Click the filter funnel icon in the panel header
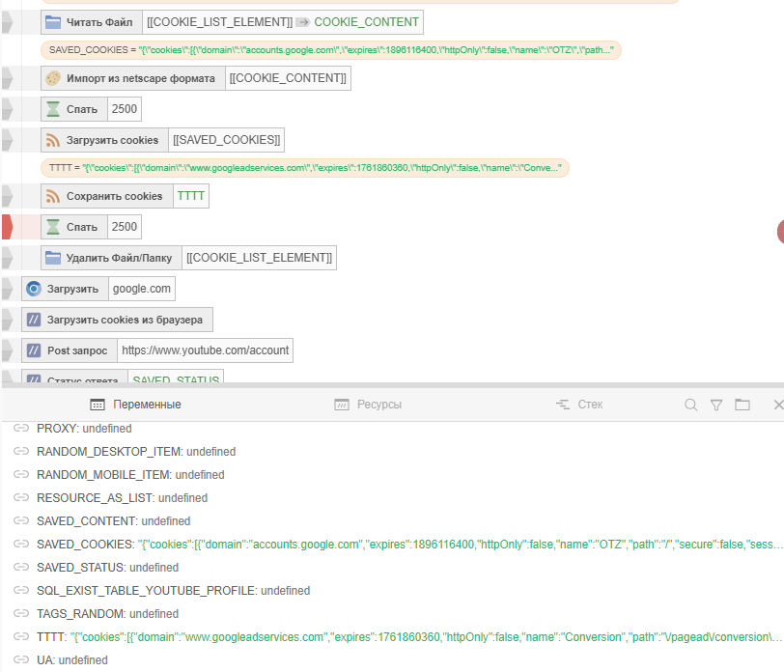784x672 pixels. pos(716,406)
